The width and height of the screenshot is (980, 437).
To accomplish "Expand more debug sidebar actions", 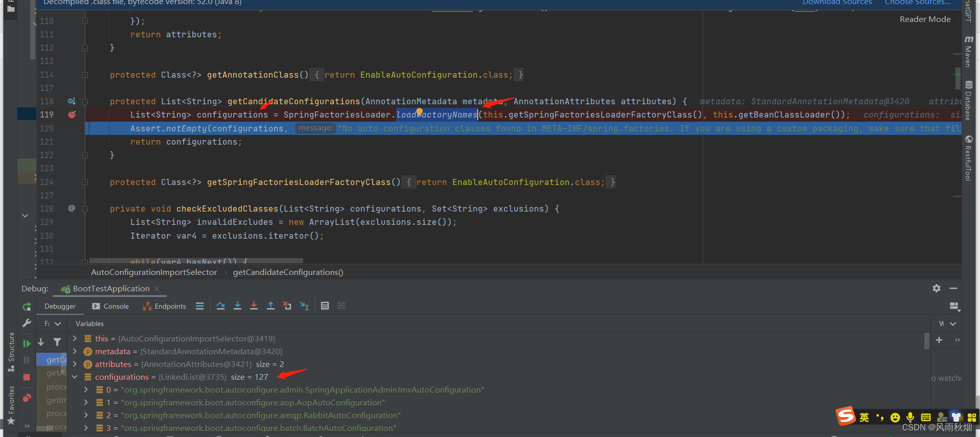I will coord(27,426).
